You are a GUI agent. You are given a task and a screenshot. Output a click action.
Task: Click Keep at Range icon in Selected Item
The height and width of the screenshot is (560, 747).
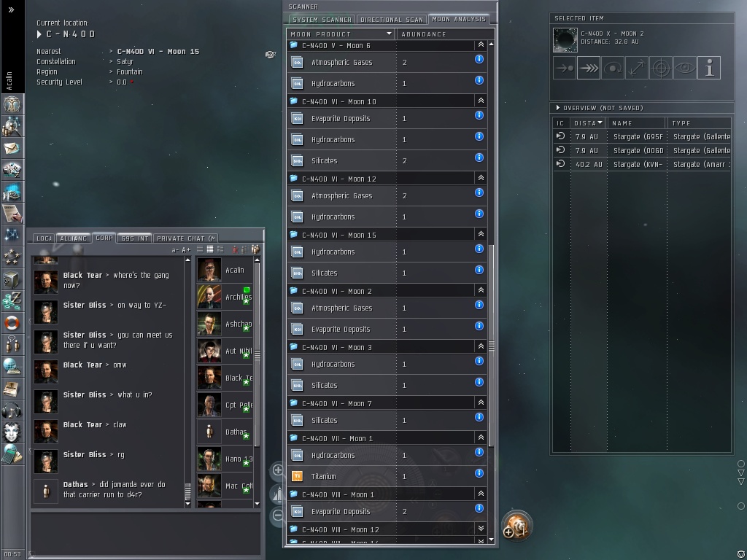click(637, 68)
